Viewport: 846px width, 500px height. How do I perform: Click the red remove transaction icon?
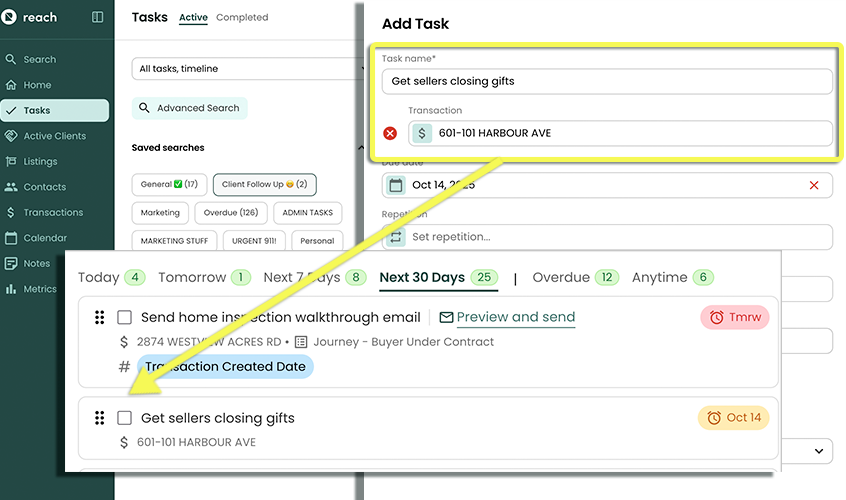tap(390, 133)
